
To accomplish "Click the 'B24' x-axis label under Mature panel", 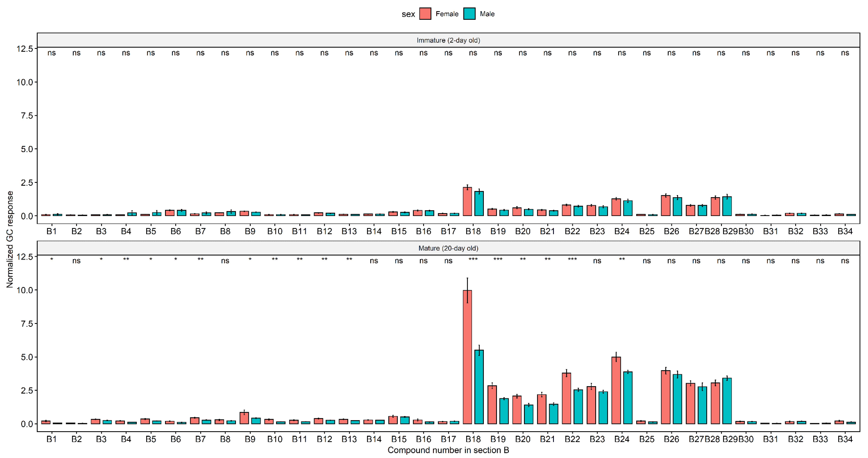I will pyautogui.click(x=622, y=439).
